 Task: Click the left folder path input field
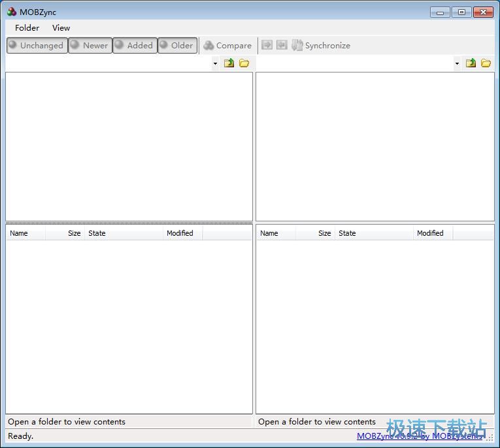(x=108, y=63)
